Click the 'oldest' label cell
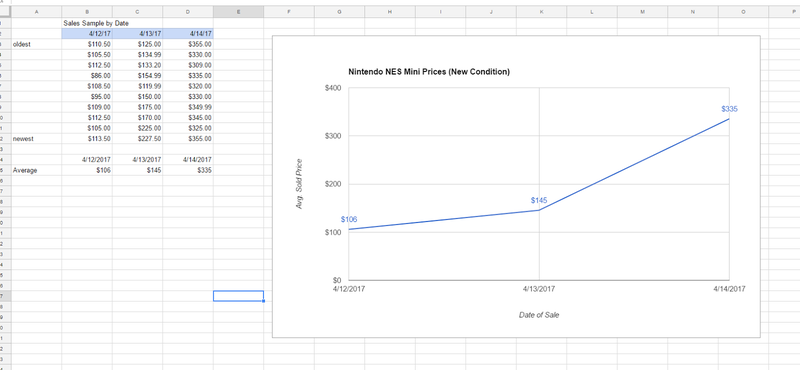Viewport: 800px width, 370px height. click(36, 44)
